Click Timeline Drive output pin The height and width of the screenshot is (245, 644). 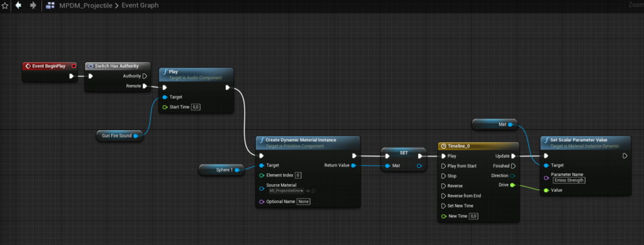coord(513,185)
